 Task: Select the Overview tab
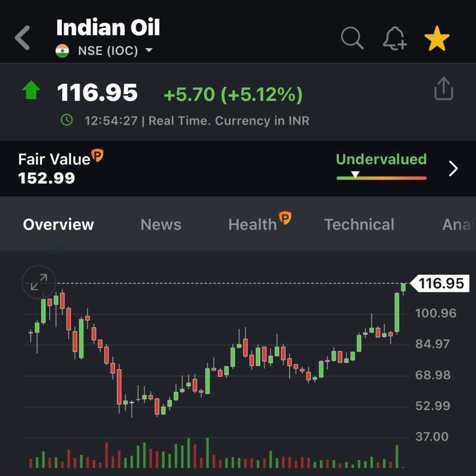[x=59, y=225]
